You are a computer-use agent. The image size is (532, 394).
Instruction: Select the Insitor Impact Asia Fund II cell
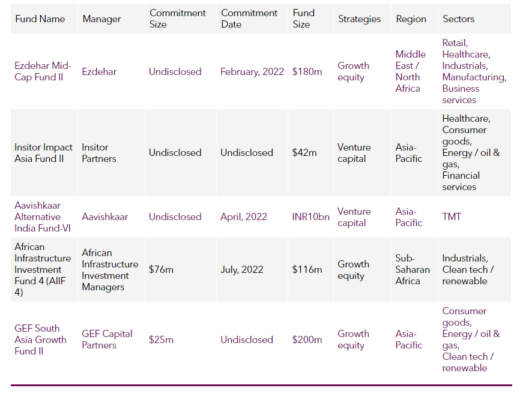pyautogui.click(x=43, y=153)
